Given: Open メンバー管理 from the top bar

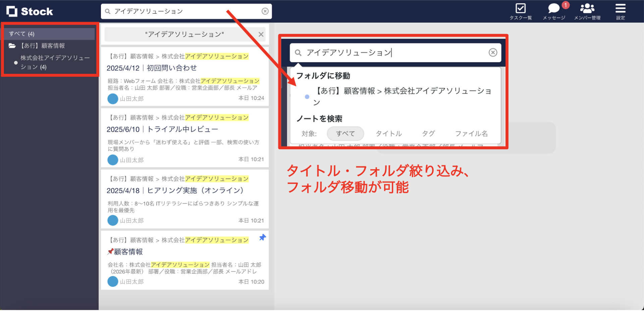Looking at the screenshot, I should point(587,9).
